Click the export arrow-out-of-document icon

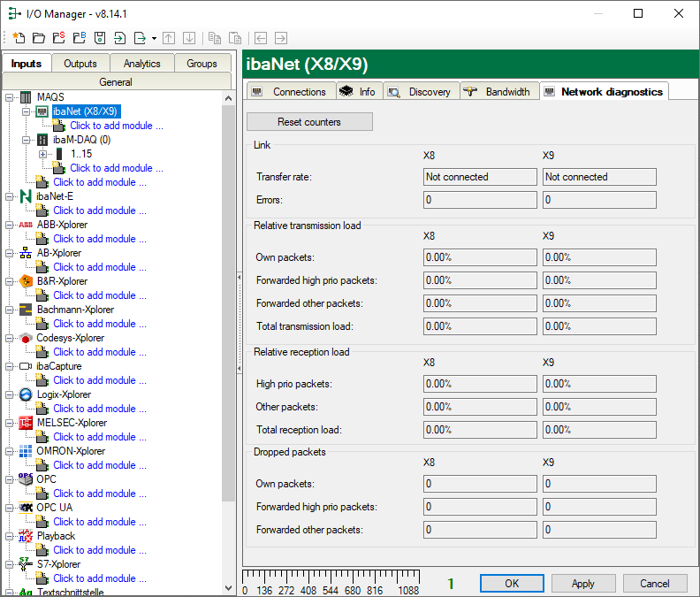click(x=141, y=38)
